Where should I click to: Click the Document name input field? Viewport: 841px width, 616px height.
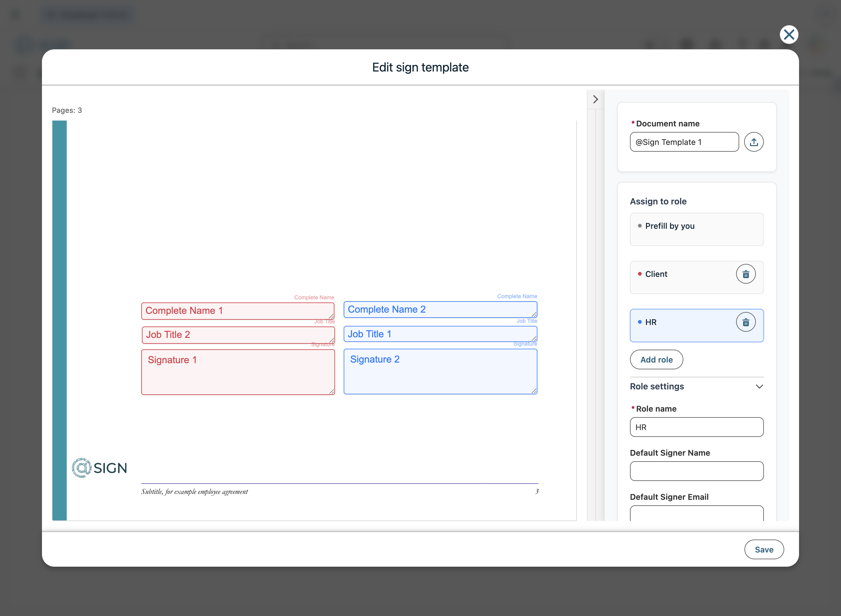[x=684, y=142]
